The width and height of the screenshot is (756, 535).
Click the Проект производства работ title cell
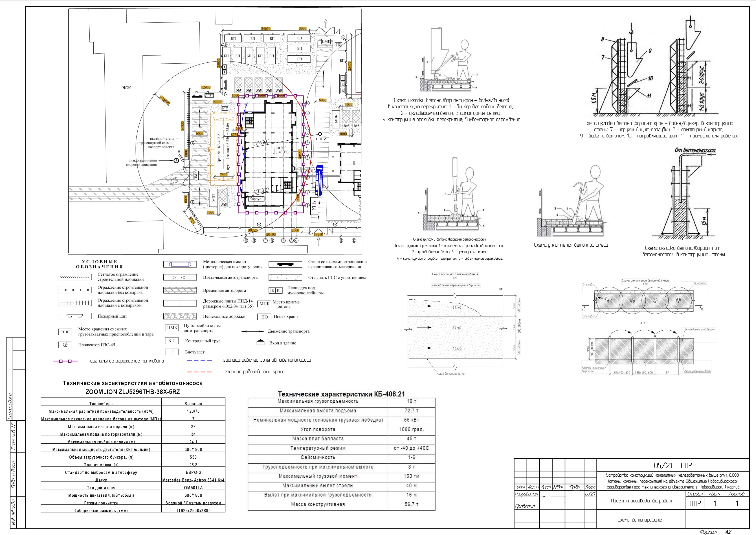click(642, 501)
